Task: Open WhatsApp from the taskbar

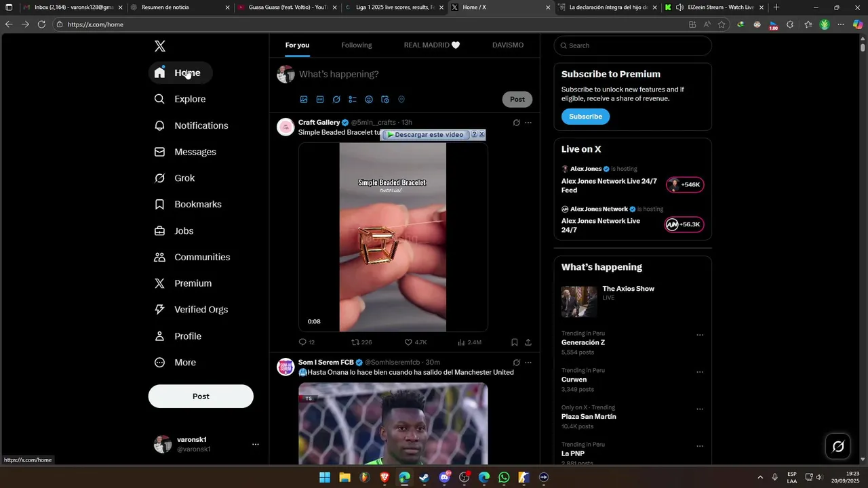Action: click(504, 477)
